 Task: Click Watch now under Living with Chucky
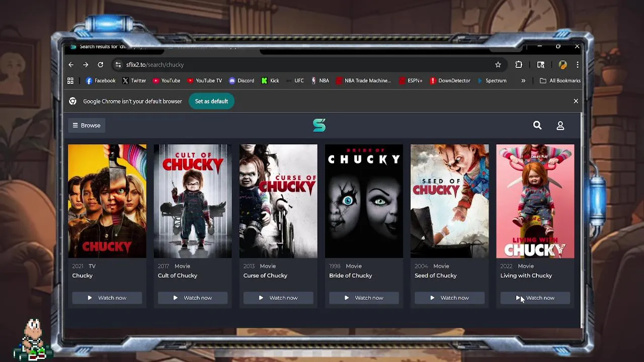[x=535, y=298]
